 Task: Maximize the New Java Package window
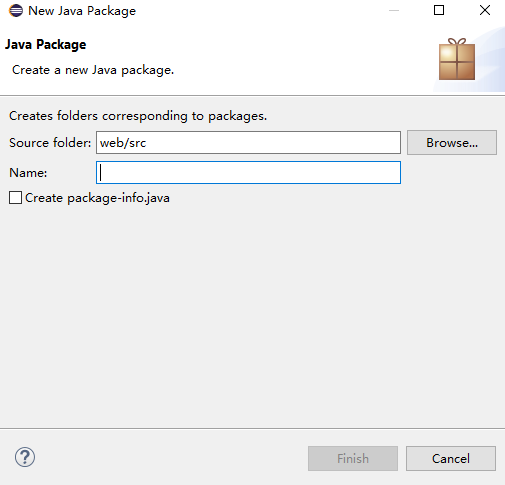(x=439, y=10)
